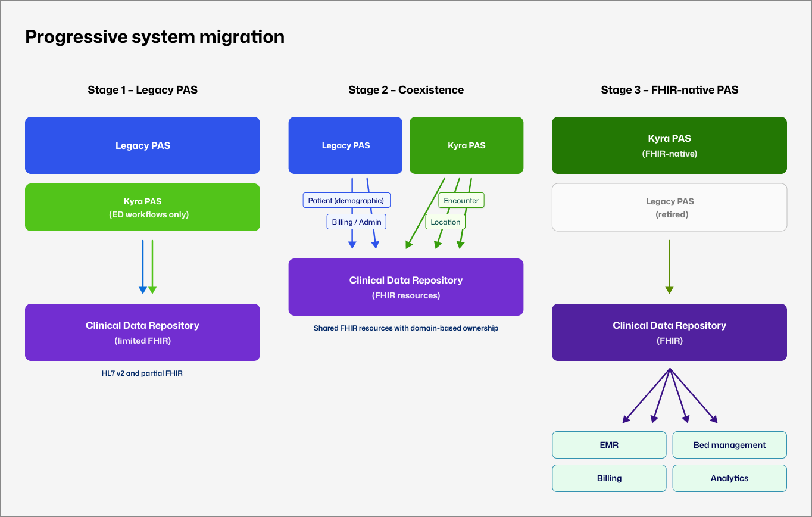Screen dimensions: 812x517
Task: Toggle the Patient (demographic) label
Action: coord(346,200)
